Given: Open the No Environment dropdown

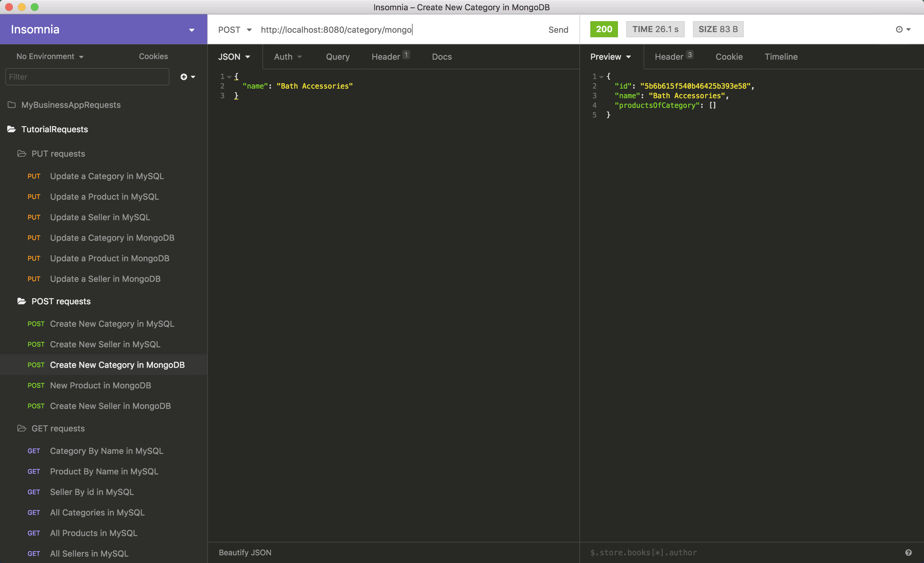Looking at the screenshot, I should point(50,56).
